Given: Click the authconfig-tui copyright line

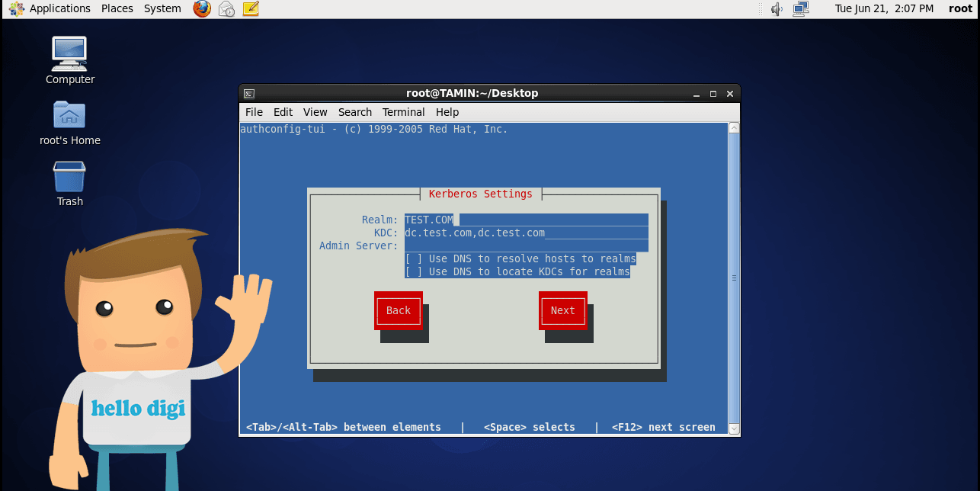Looking at the screenshot, I should coord(374,129).
